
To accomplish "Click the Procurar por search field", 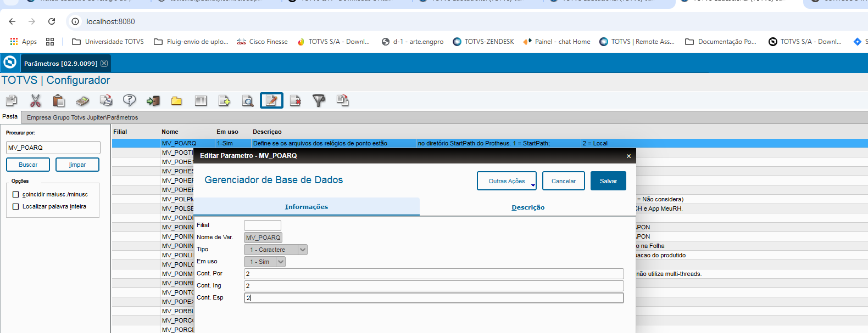I will (x=53, y=148).
